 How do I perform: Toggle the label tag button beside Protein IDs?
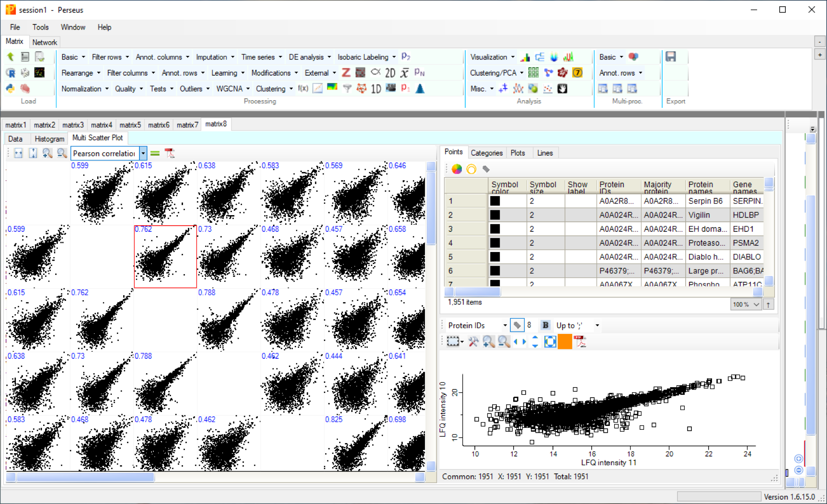517,325
